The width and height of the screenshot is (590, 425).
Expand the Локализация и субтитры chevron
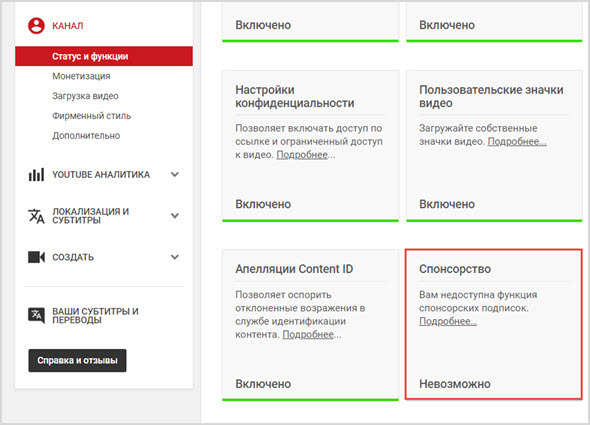coord(175,216)
